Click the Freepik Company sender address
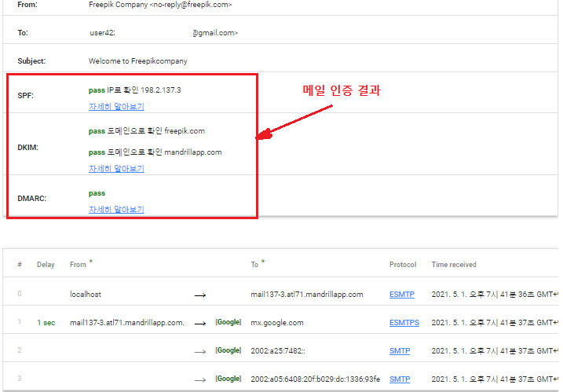The width and height of the screenshot is (563, 392). (160, 5)
